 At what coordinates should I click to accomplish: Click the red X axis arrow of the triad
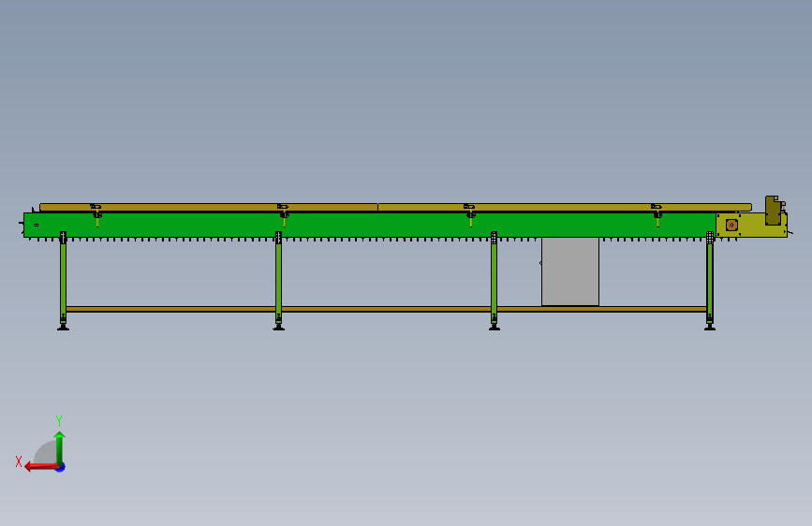(x=41, y=467)
